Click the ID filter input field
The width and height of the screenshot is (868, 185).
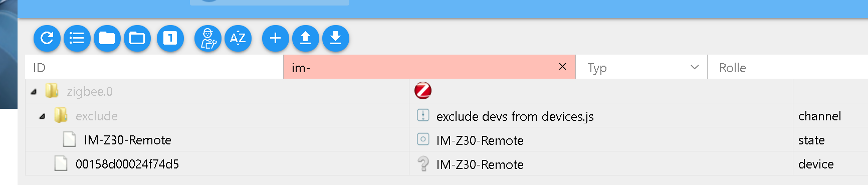pyautogui.click(x=154, y=67)
